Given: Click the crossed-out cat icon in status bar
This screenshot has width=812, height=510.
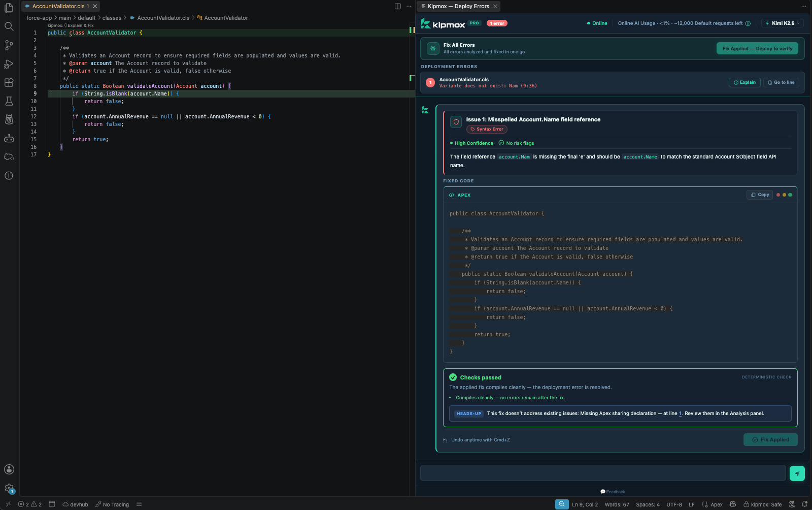Looking at the screenshot, I should tap(793, 504).
